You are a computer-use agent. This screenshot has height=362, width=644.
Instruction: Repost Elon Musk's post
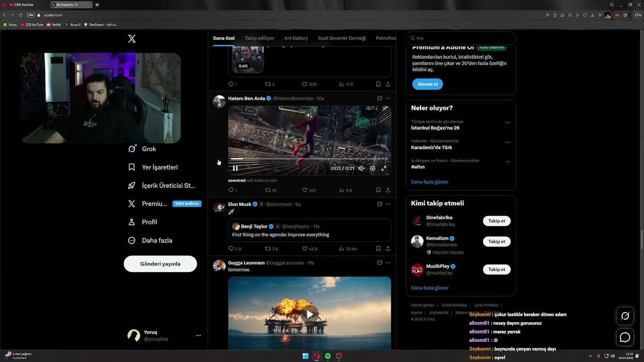[x=272, y=248]
